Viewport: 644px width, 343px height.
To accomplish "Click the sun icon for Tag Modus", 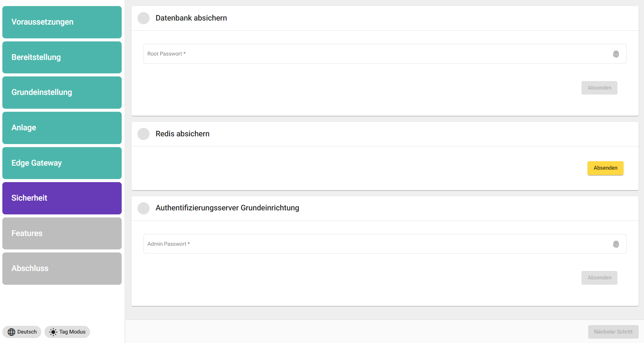I will pyautogui.click(x=53, y=332).
